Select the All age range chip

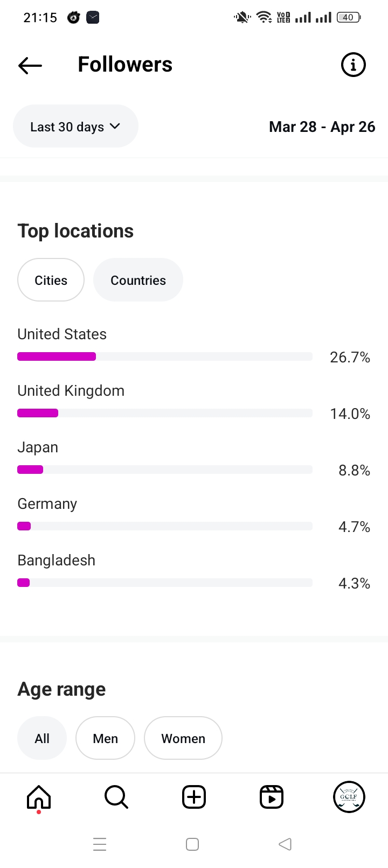(x=42, y=738)
